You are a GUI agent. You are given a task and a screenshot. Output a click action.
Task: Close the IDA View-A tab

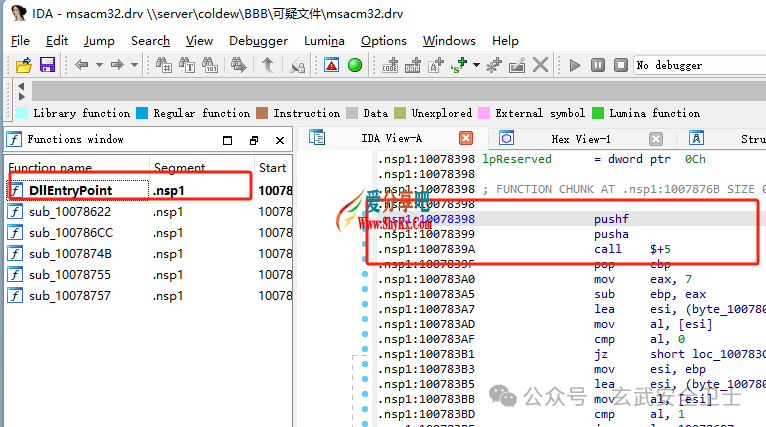(466, 139)
